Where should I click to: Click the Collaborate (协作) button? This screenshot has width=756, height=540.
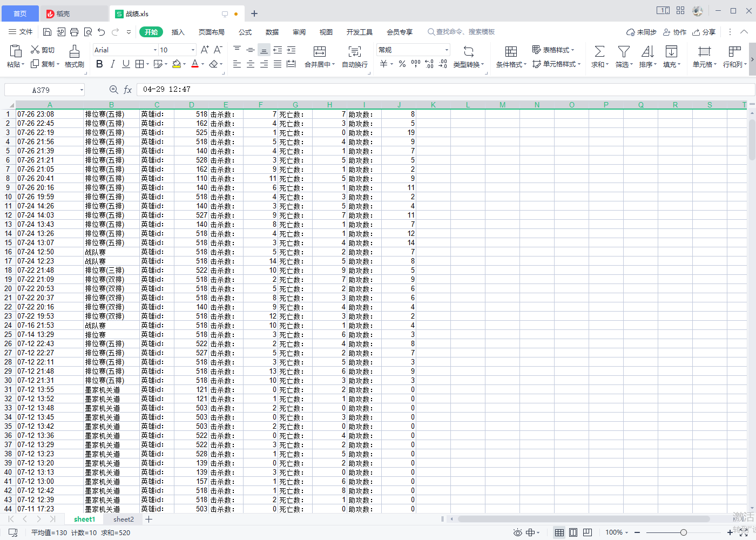pos(674,32)
